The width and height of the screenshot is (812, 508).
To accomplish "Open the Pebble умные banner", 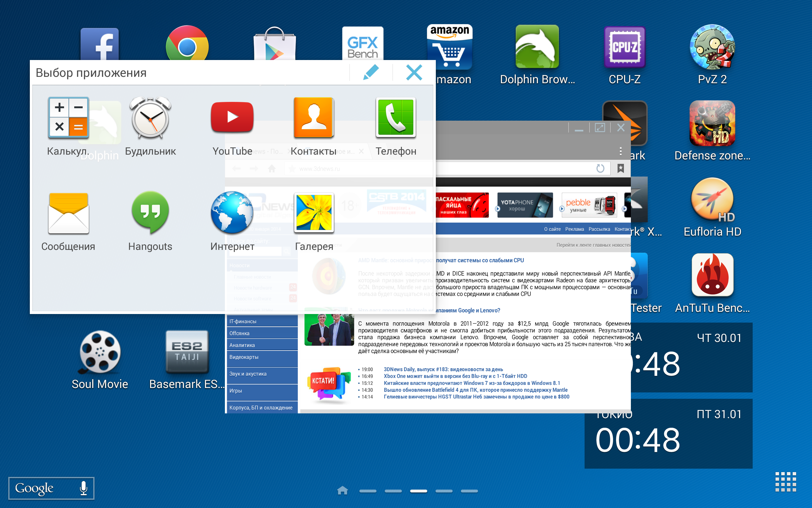I will (589, 205).
